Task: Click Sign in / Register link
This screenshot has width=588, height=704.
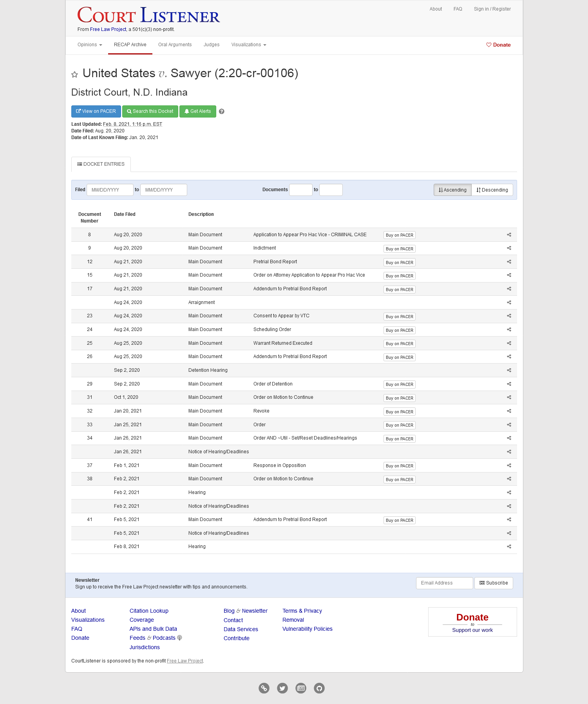Action: (x=492, y=9)
